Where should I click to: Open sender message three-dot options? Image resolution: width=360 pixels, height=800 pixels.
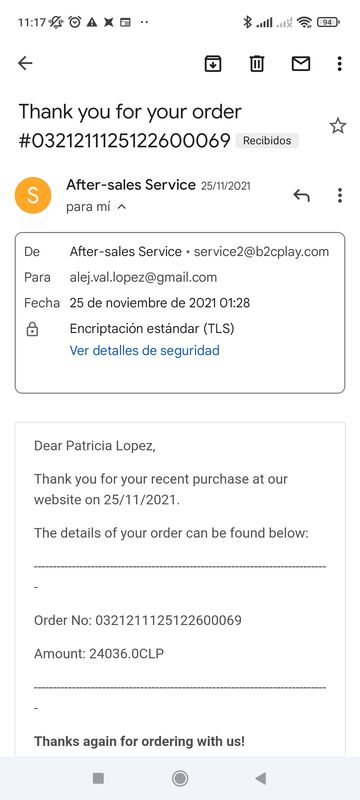(x=340, y=195)
